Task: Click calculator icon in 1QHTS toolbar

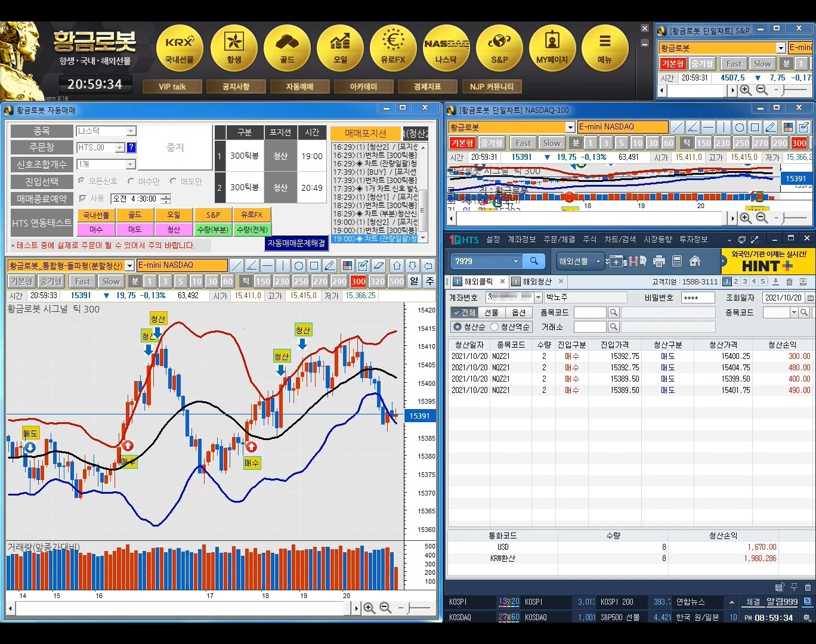Action: (x=677, y=261)
